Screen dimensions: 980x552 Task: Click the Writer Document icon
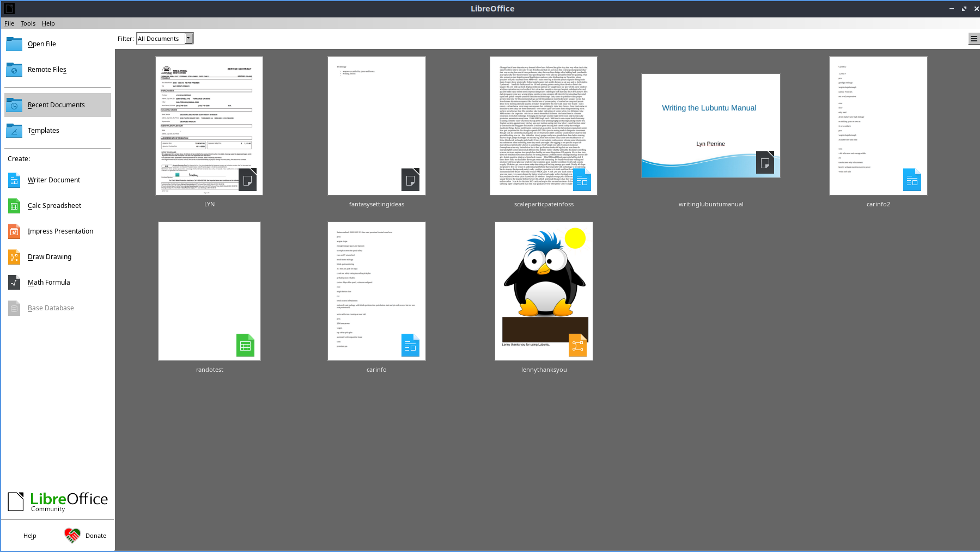tap(14, 180)
